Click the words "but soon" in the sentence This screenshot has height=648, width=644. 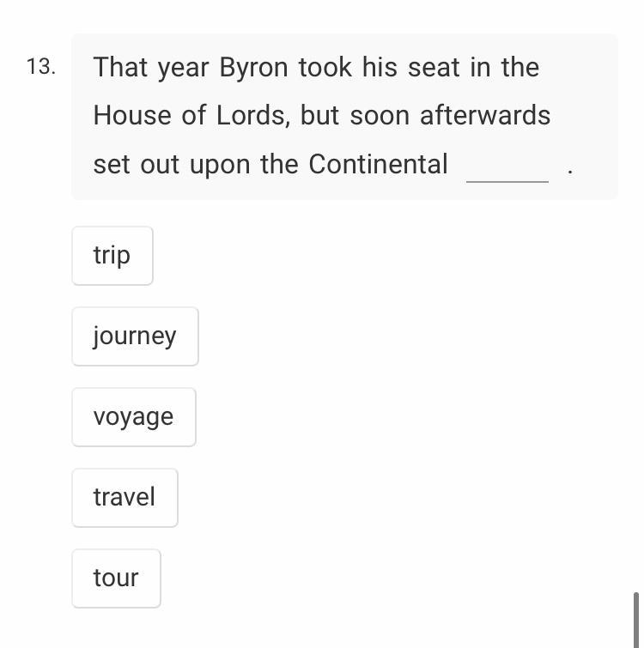355,115
